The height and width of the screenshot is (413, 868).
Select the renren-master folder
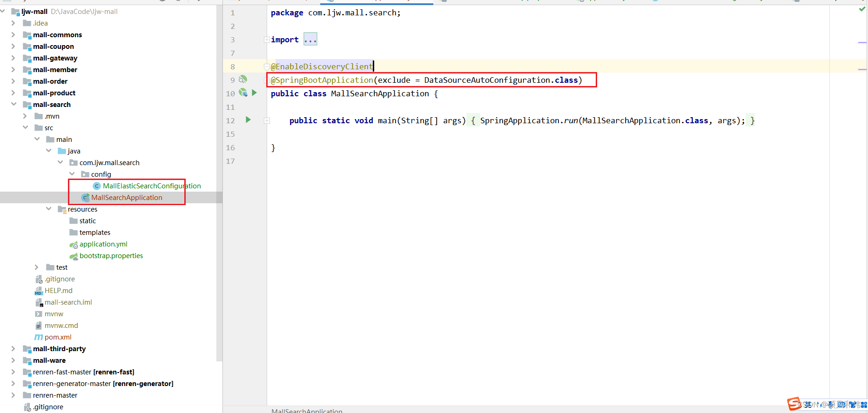pos(55,395)
